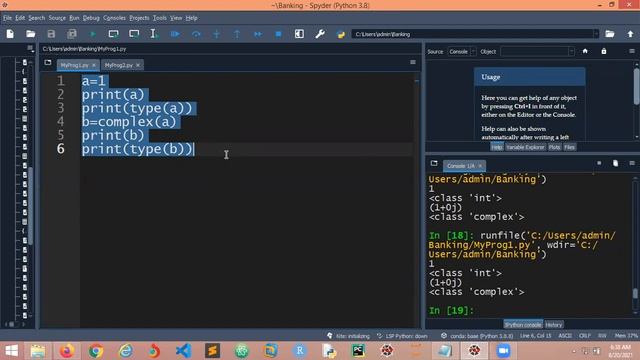
Task: Open the editor pane options hamburger menu
Action: pyautogui.click(x=413, y=62)
